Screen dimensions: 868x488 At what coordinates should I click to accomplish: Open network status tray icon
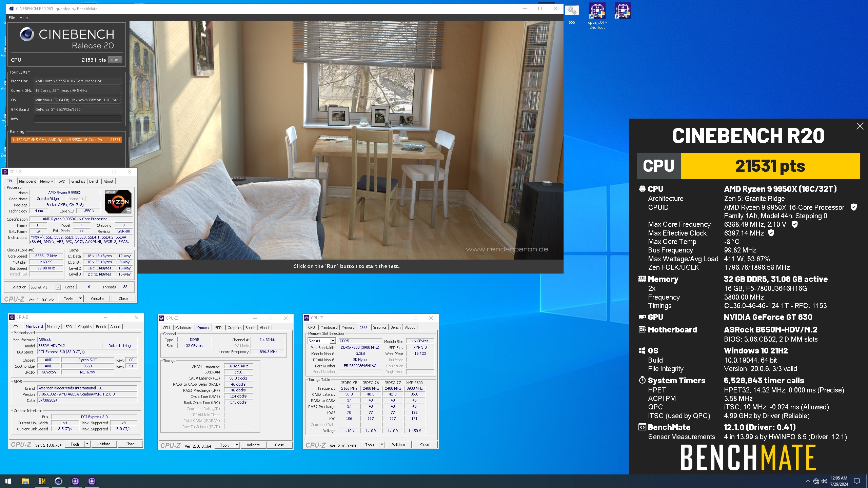(x=816, y=481)
